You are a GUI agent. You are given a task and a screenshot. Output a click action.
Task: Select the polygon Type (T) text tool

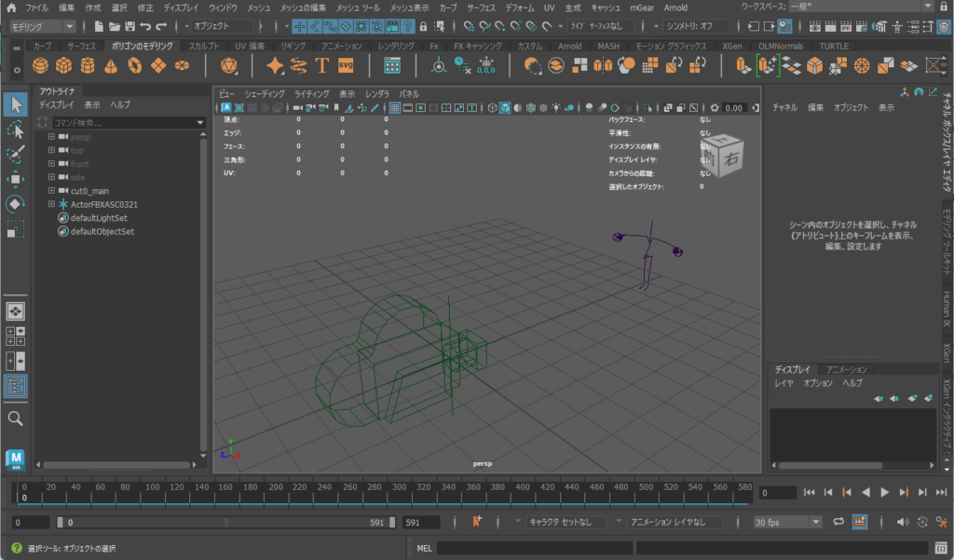tap(322, 65)
